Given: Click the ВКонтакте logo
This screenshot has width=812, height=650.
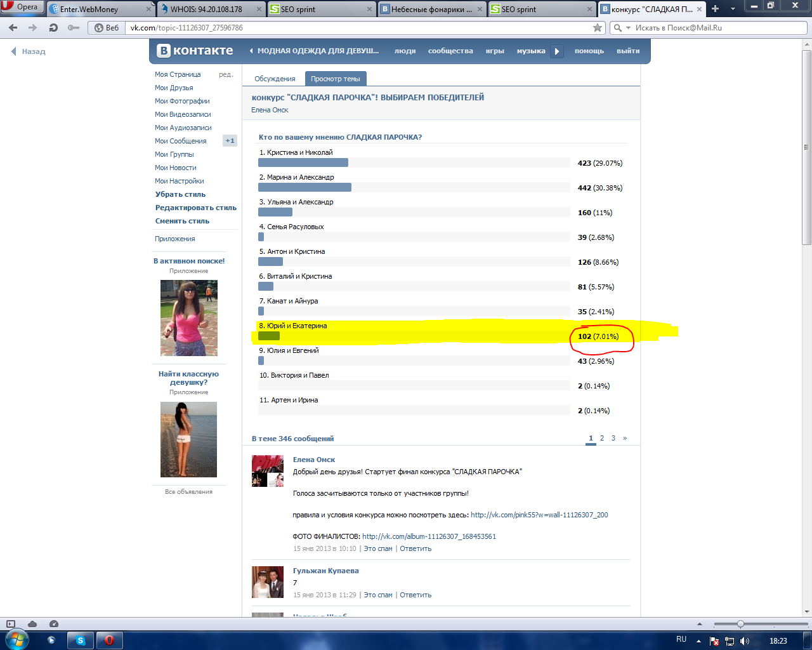Looking at the screenshot, I should click(x=195, y=51).
